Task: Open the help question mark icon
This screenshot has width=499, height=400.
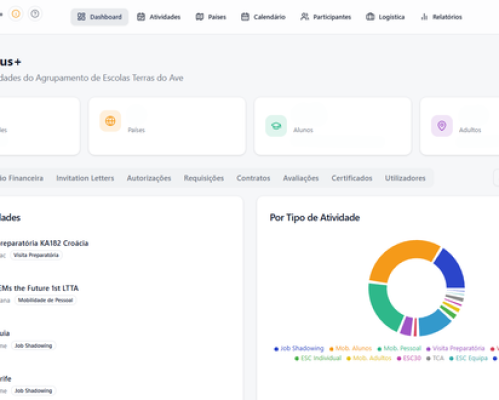Action: tap(35, 14)
